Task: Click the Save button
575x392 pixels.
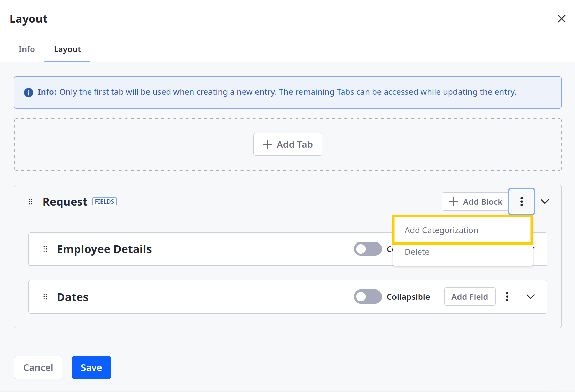Action: [x=91, y=367]
